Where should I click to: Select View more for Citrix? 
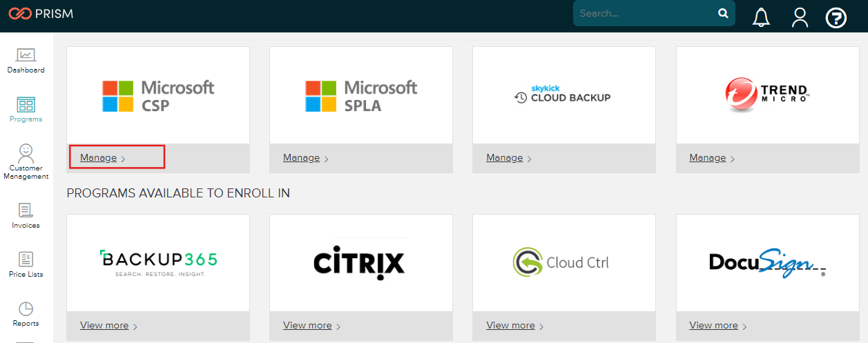pyautogui.click(x=307, y=326)
